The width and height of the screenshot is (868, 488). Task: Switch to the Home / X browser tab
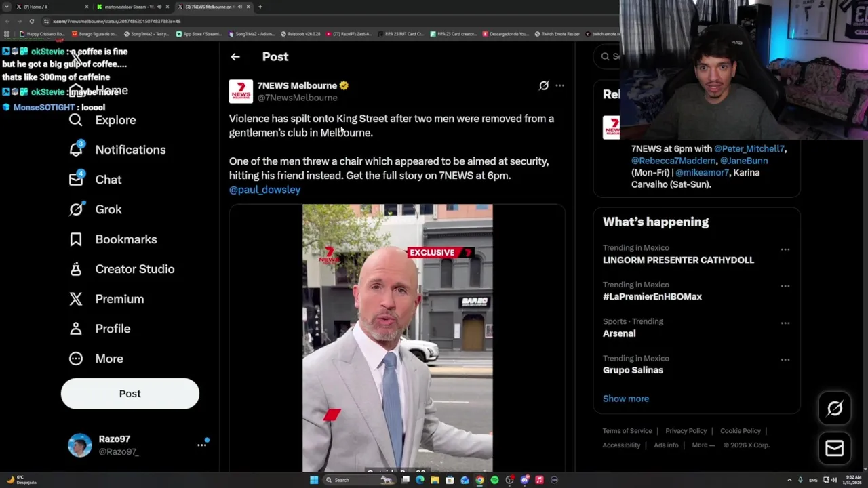[x=52, y=7]
